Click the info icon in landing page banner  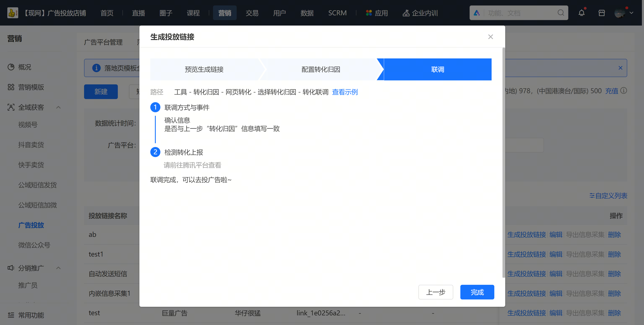click(x=96, y=68)
